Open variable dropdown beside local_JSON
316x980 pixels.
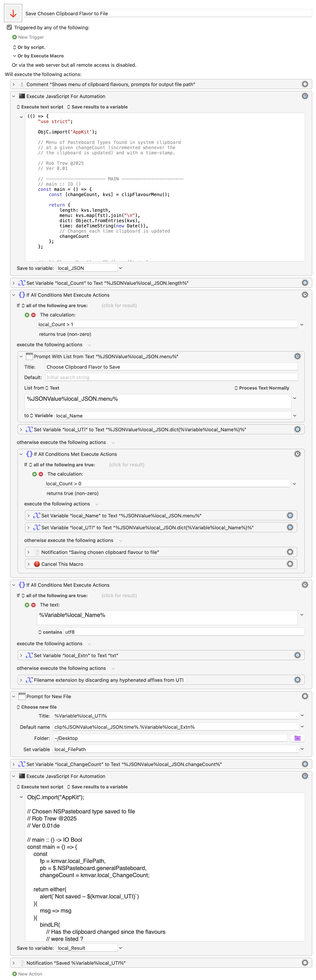click(x=121, y=268)
